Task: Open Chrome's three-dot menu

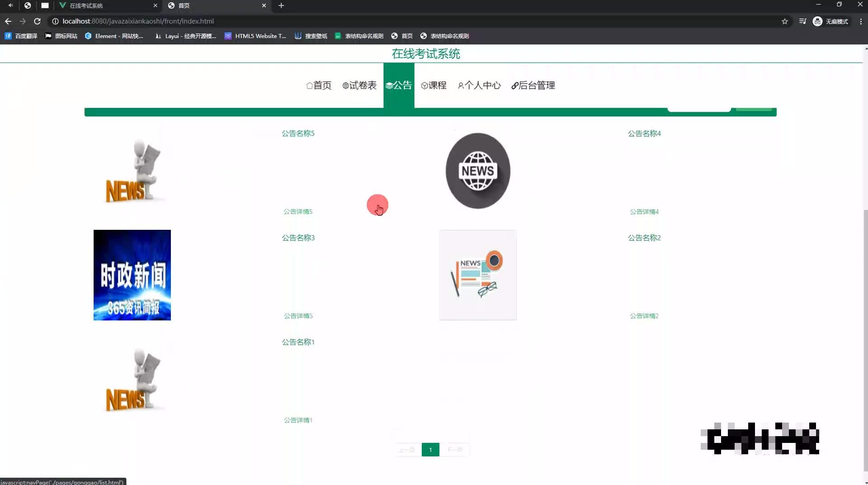Action: tap(860, 21)
